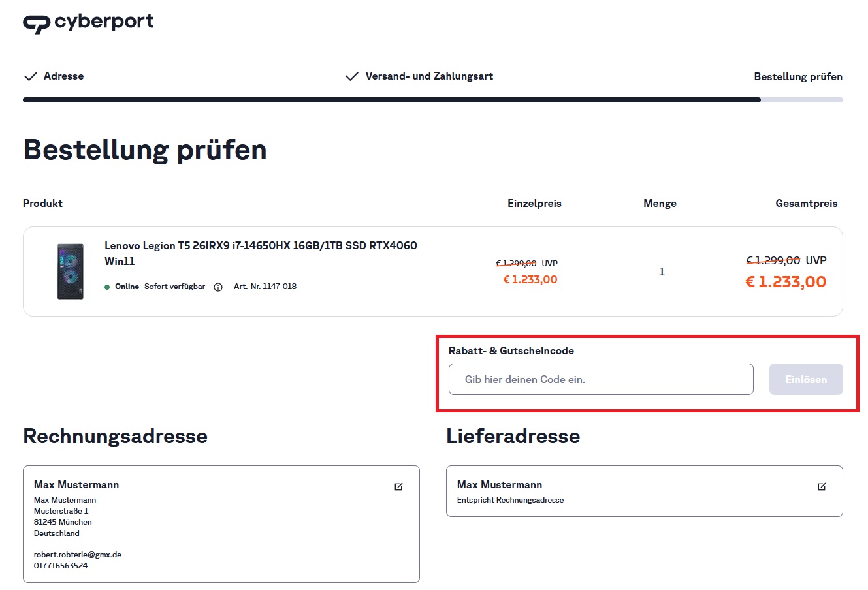
Task: Click the checkmark beside Versand- und Zahlungsart
Action: 352,76
